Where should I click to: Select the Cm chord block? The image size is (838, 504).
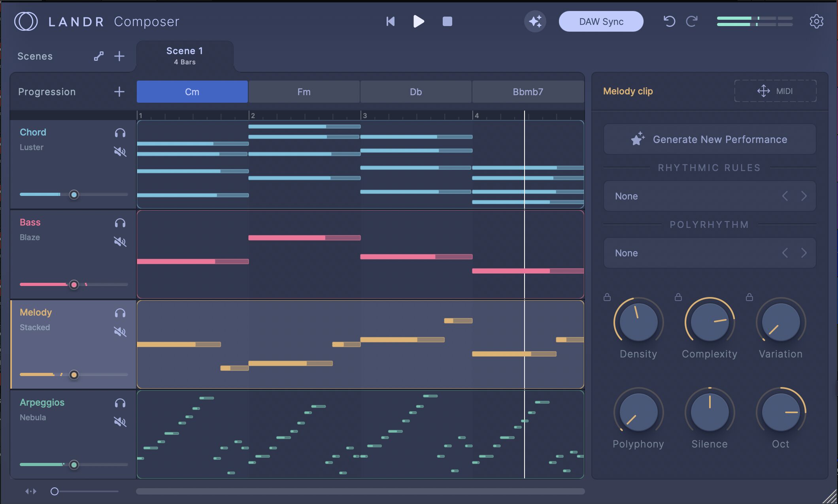pos(192,92)
